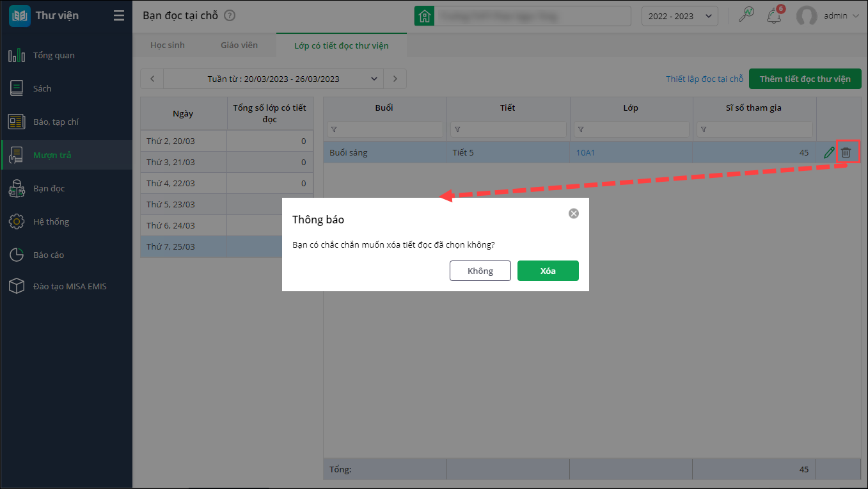Viewport: 868px width, 489px height.
Task: Click the Tổng số lớp có tiết đọc header
Action: 270,114
